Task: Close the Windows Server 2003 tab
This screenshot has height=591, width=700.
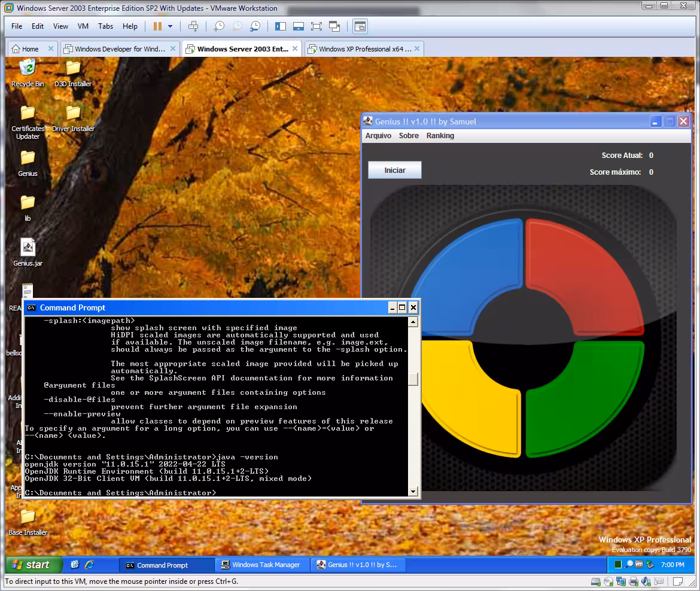Action: 295,48
